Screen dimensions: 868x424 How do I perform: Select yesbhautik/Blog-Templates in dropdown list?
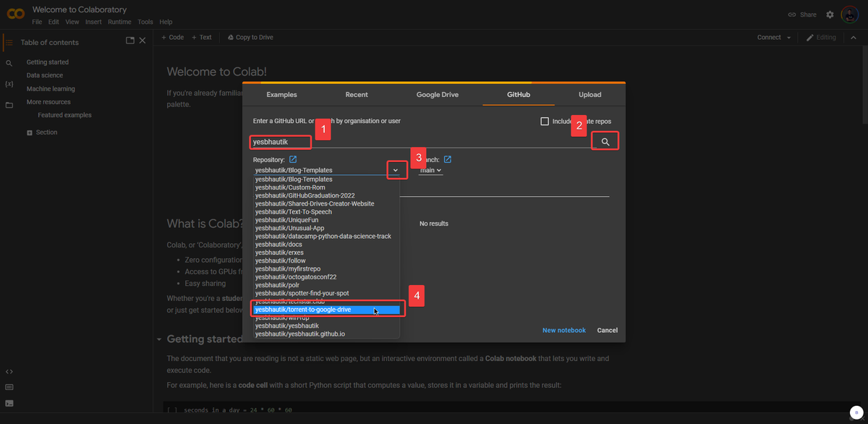coord(327,179)
